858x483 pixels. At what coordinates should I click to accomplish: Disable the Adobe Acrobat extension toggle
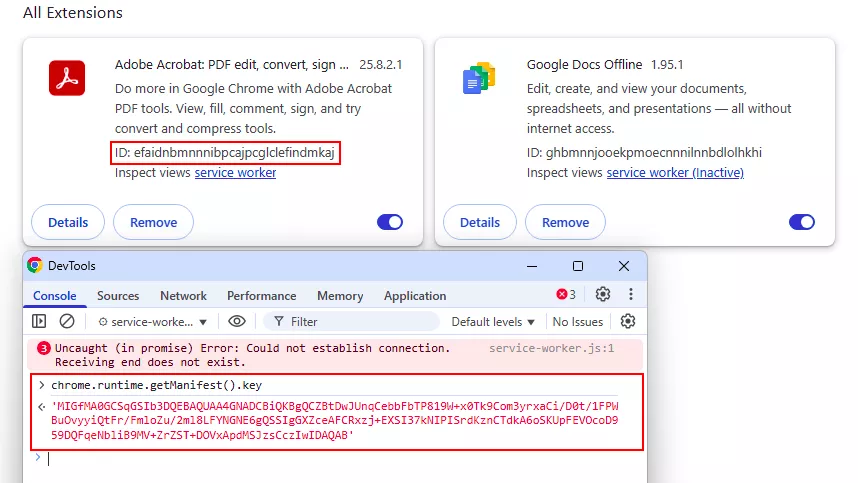(390, 222)
